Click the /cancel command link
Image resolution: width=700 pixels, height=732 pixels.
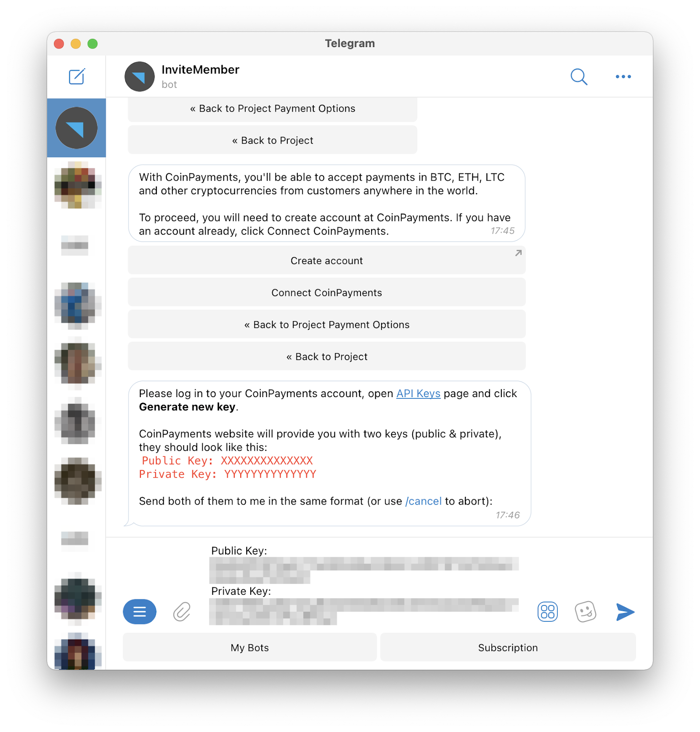[424, 501]
